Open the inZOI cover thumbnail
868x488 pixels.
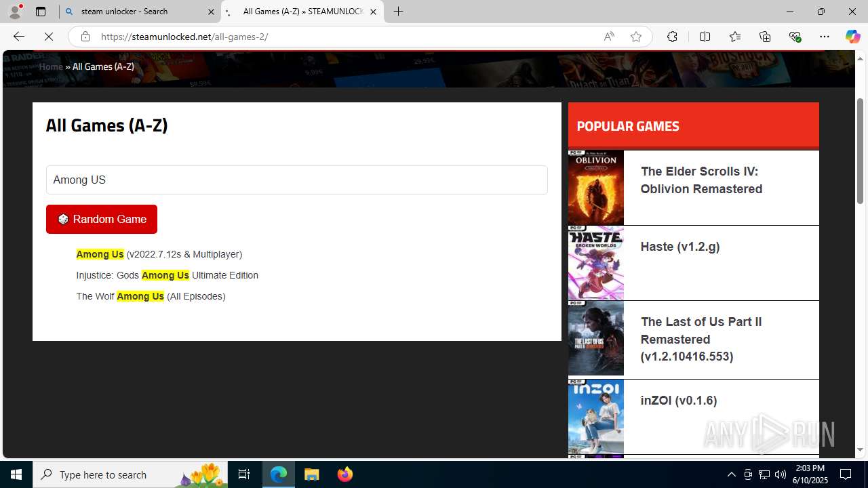pos(596,417)
